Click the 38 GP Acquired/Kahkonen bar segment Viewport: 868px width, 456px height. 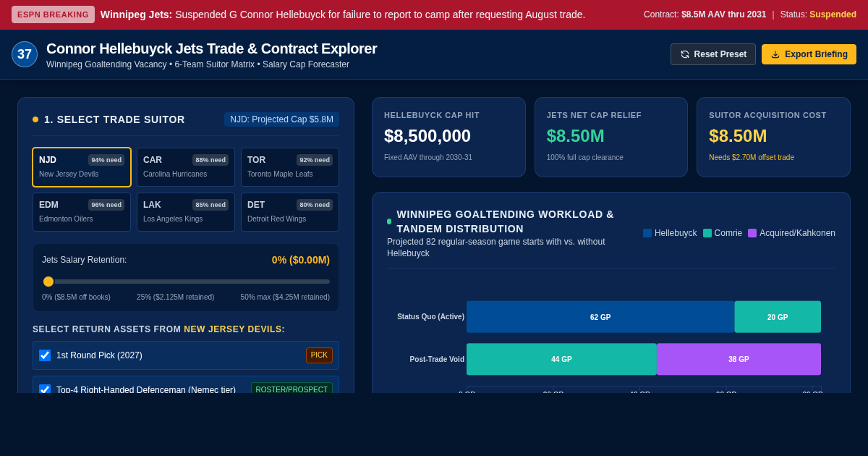(739, 359)
